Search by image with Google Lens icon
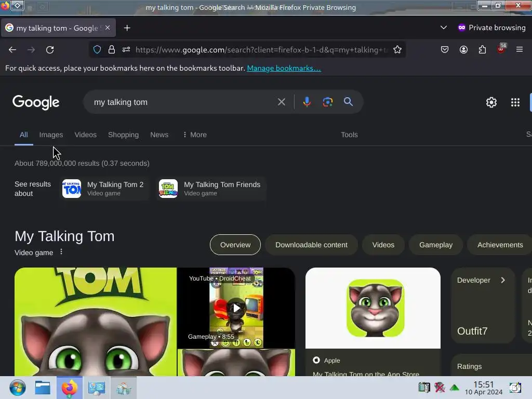 click(x=327, y=102)
